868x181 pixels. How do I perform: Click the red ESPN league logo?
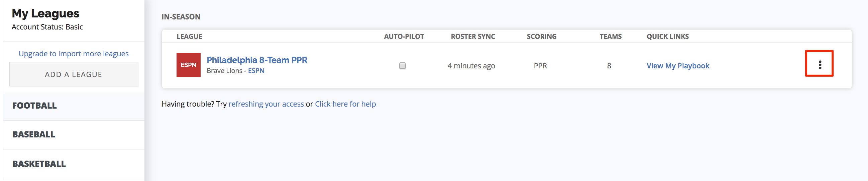click(188, 65)
